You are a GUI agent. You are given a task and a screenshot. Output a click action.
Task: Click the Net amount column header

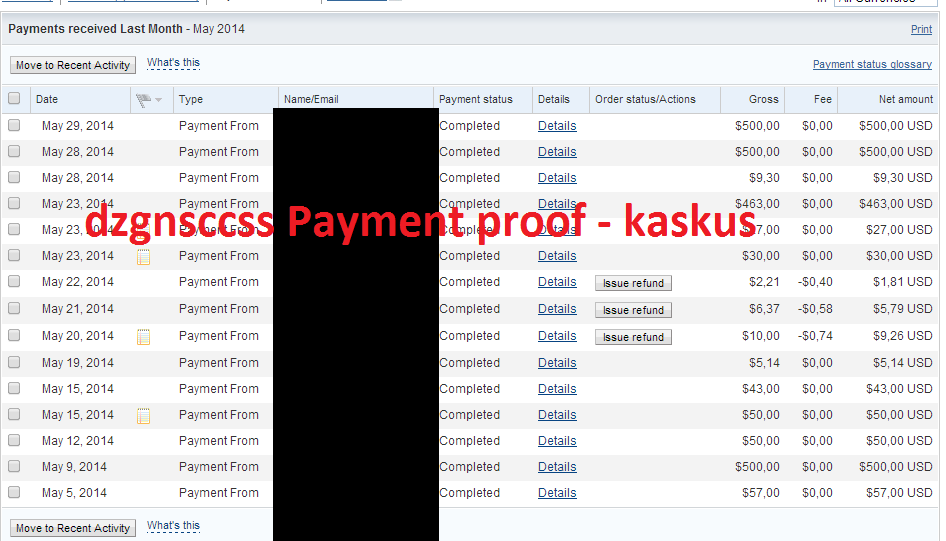(x=906, y=100)
